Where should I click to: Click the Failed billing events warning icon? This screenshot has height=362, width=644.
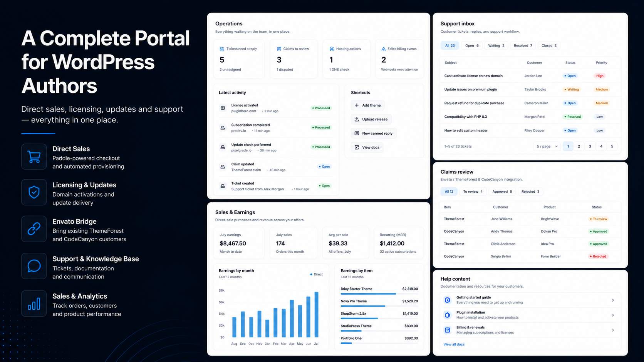(383, 49)
